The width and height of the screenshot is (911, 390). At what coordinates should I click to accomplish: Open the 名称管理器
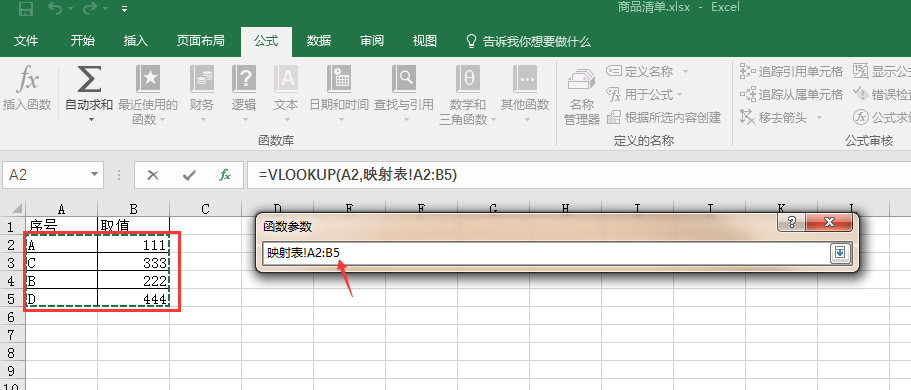pos(582,96)
